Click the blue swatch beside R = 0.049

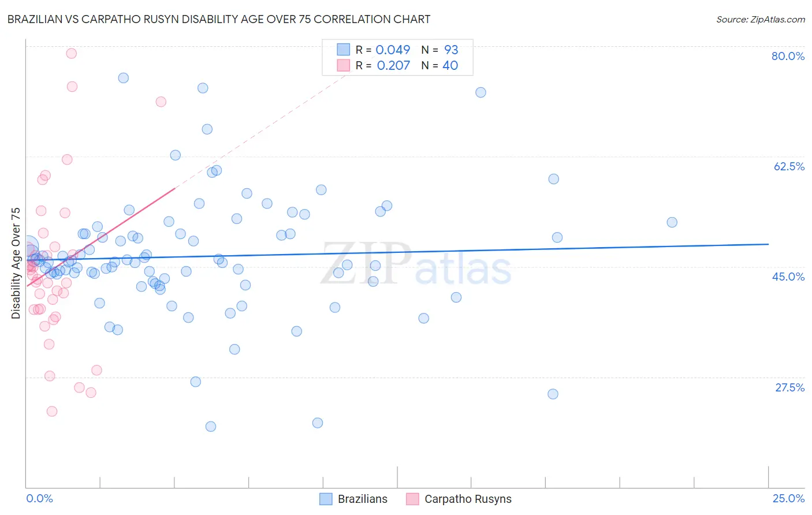[344, 50]
